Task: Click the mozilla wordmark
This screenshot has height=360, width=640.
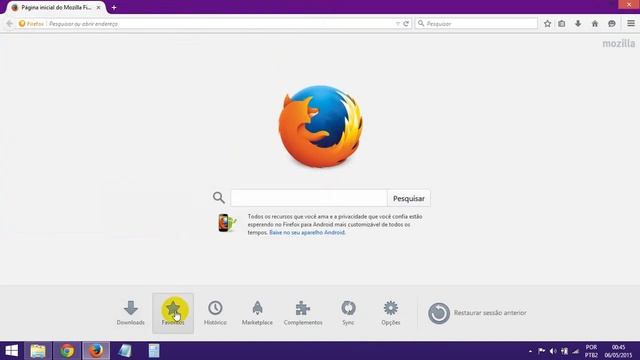Action: tap(619, 43)
